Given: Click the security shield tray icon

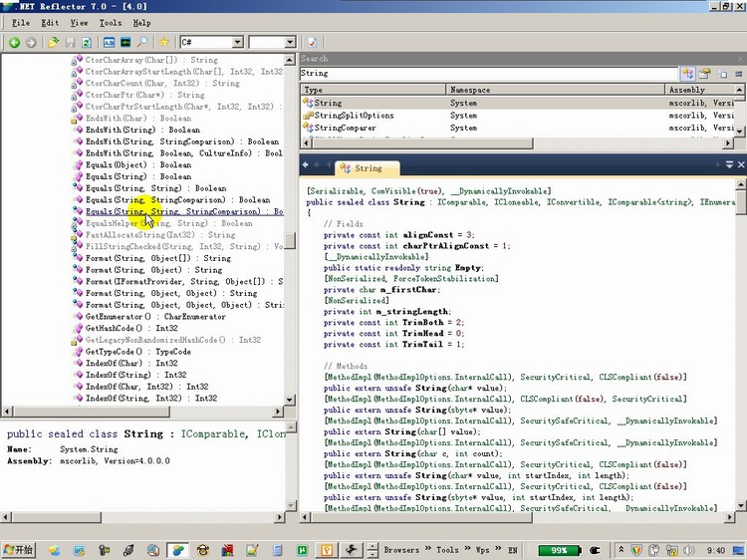Looking at the screenshot, I should click(636, 550).
